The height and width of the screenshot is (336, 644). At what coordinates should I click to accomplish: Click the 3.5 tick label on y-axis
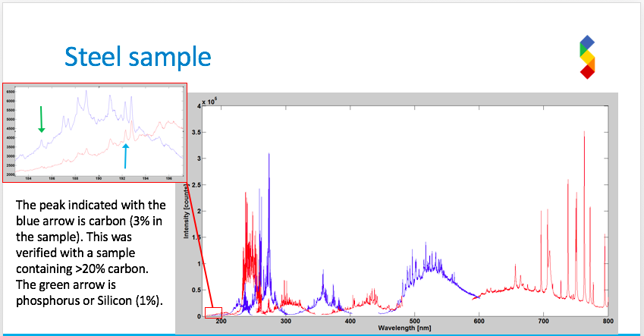click(196, 131)
